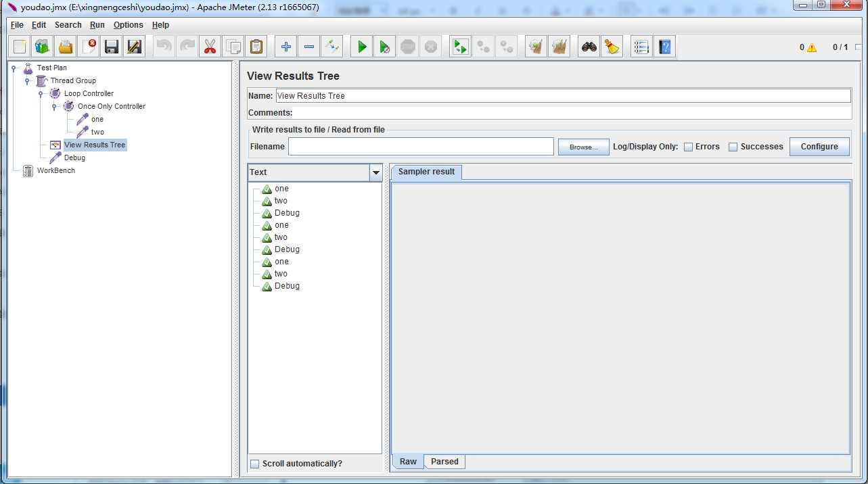The image size is (868, 484).
Task: Open the Text renderer dropdown
Action: click(x=376, y=172)
